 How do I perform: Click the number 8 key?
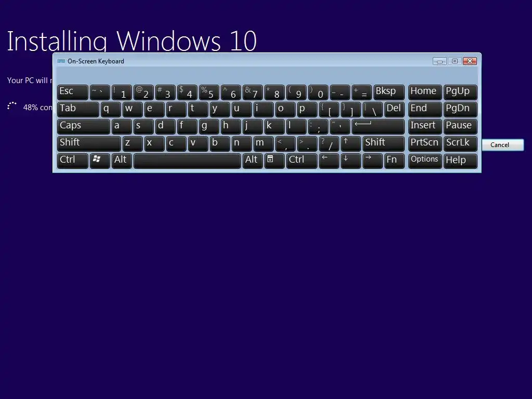pos(274,92)
